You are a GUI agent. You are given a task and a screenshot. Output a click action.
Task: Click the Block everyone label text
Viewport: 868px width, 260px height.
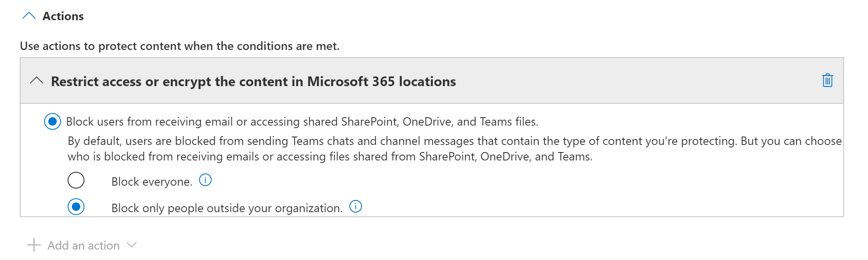coord(151,181)
